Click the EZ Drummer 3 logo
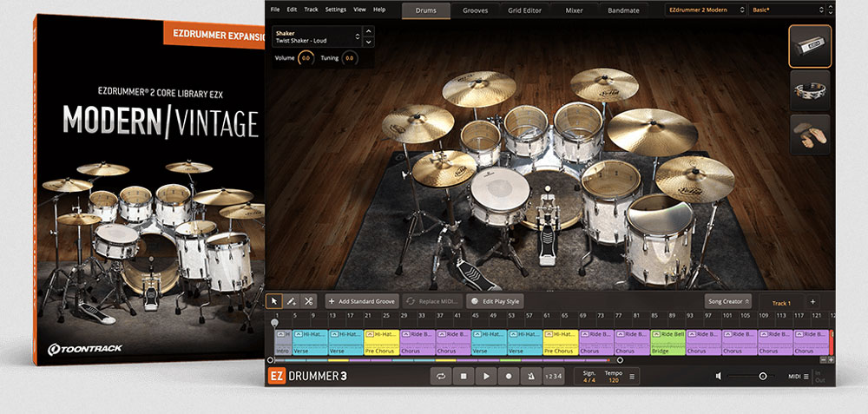The width and height of the screenshot is (868, 414). (308, 377)
